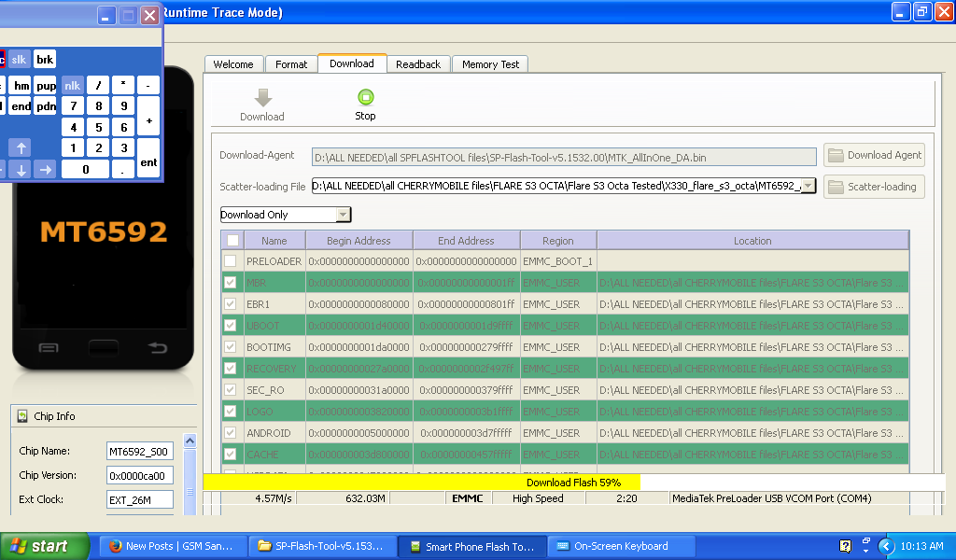Click the green Stop icon
The height and width of the screenshot is (560, 956).
point(365,97)
